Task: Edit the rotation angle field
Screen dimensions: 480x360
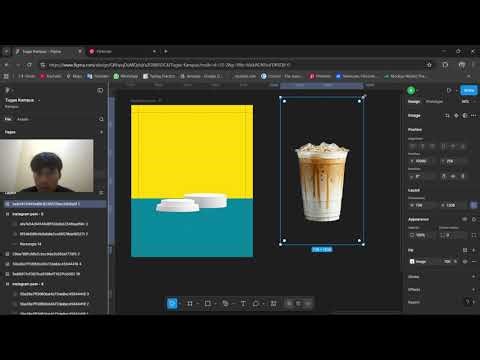Action: pos(422,176)
